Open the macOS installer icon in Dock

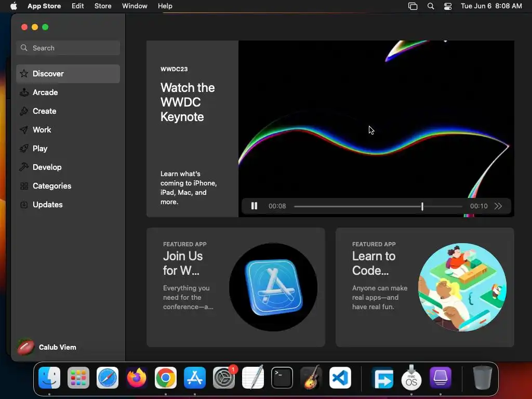tap(411, 378)
